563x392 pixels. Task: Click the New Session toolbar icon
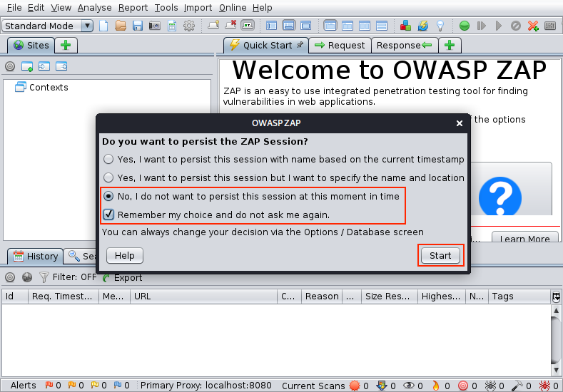(x=103, y=26)
